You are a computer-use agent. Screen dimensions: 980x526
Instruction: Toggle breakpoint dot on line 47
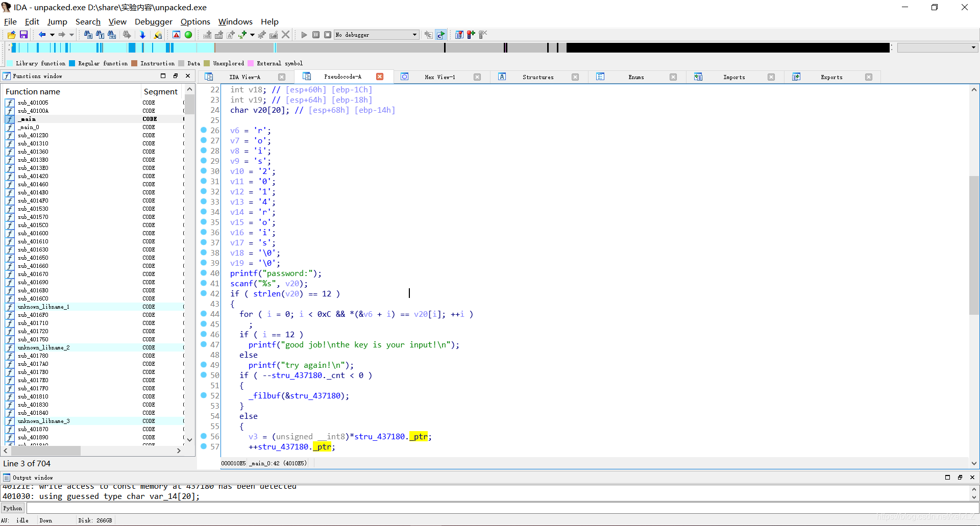pyautogui.click(x=204, y=344)
